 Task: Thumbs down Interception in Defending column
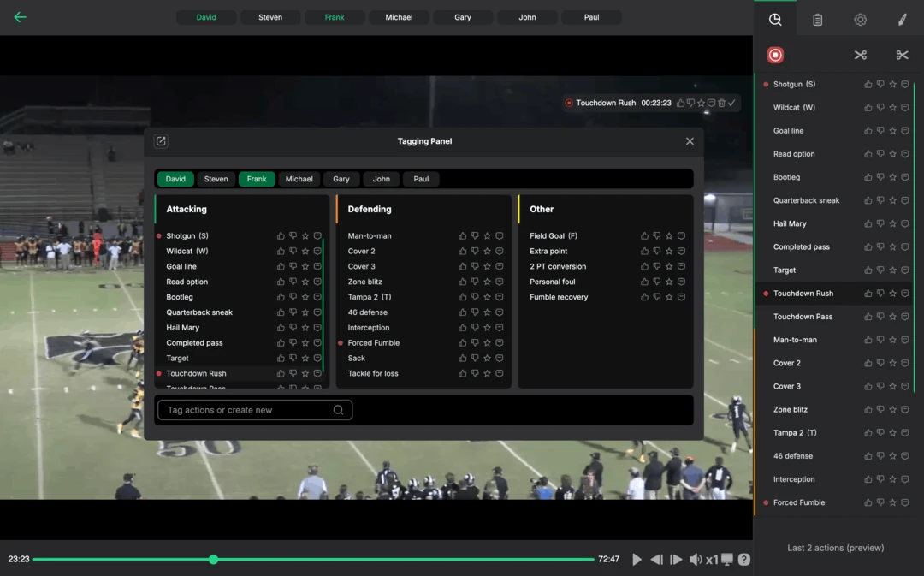click(x=475, y=327)
